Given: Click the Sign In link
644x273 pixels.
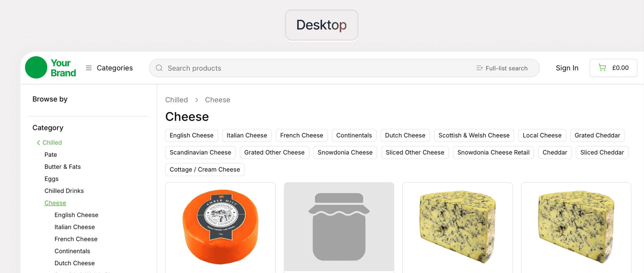Looking at the screenshot, I should [567, 68].
